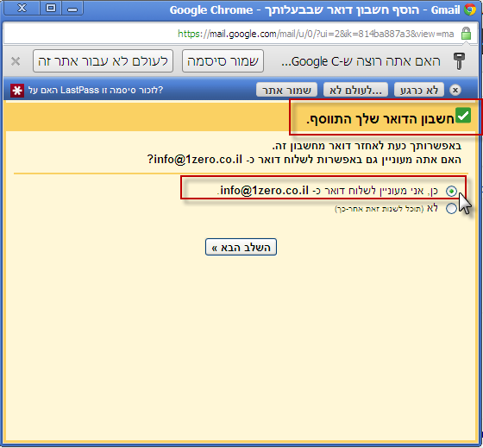Minimize the Chrome popup window

coord(72,9)
